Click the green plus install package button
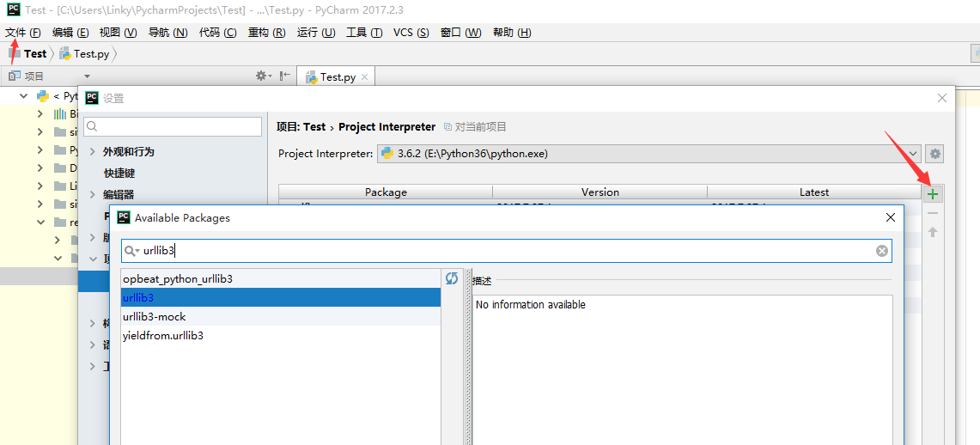980x445 pixels. (x=933, y=194)
